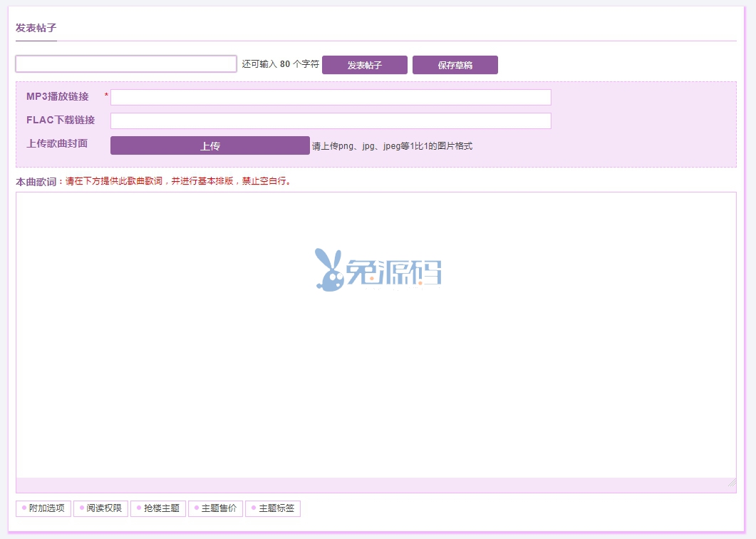Screen dimensions: 756x539
Task: Open the 抢楼主题 section
Action: pyautogui.click(x=158, y=508)
